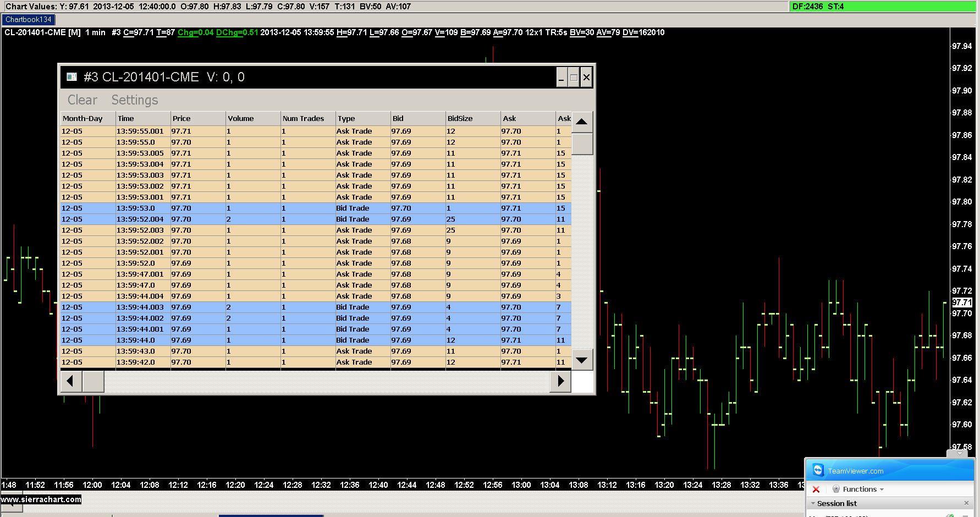This screenshot has width=980, height=517.
Task: Click the 13:00 label on the time axis
Action: 521,485
